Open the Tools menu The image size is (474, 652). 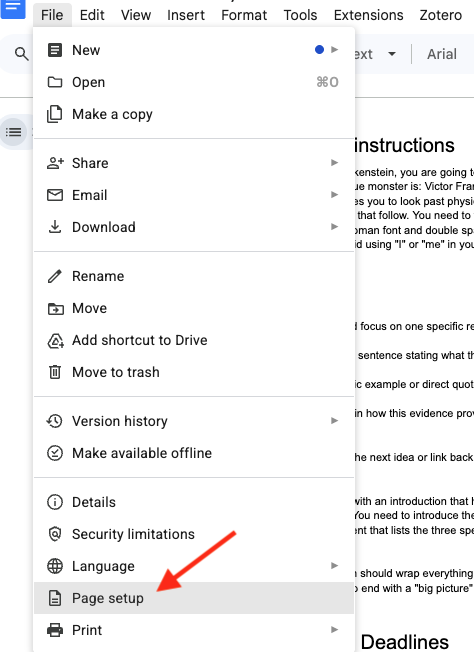(x=300, y=15)
